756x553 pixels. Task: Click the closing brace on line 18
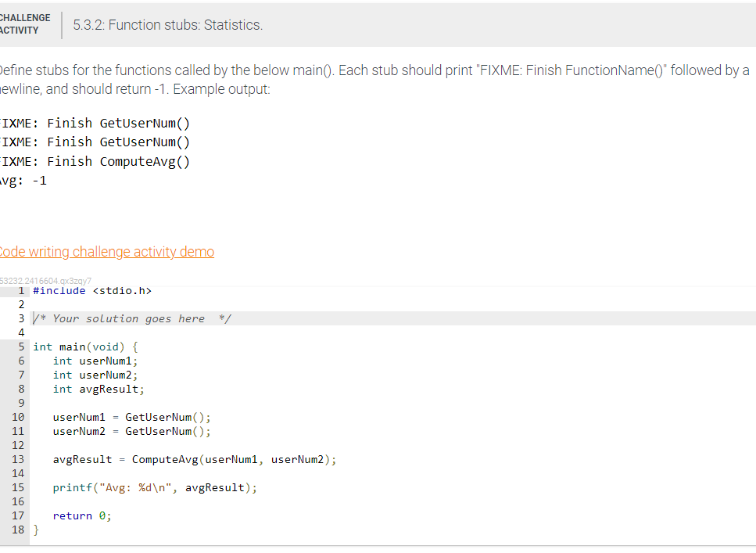35,530
